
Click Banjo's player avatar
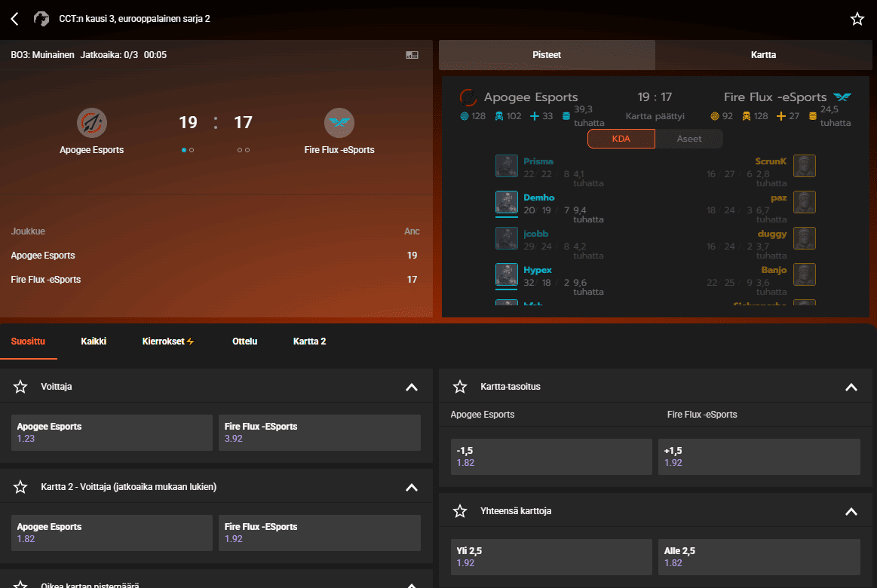coord(805,275)
